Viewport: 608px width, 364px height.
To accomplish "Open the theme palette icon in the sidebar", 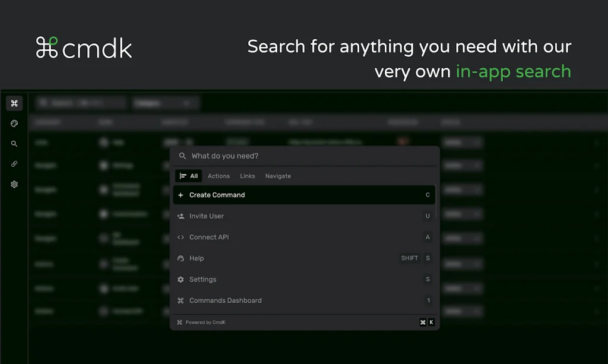I will click(14, 123).
